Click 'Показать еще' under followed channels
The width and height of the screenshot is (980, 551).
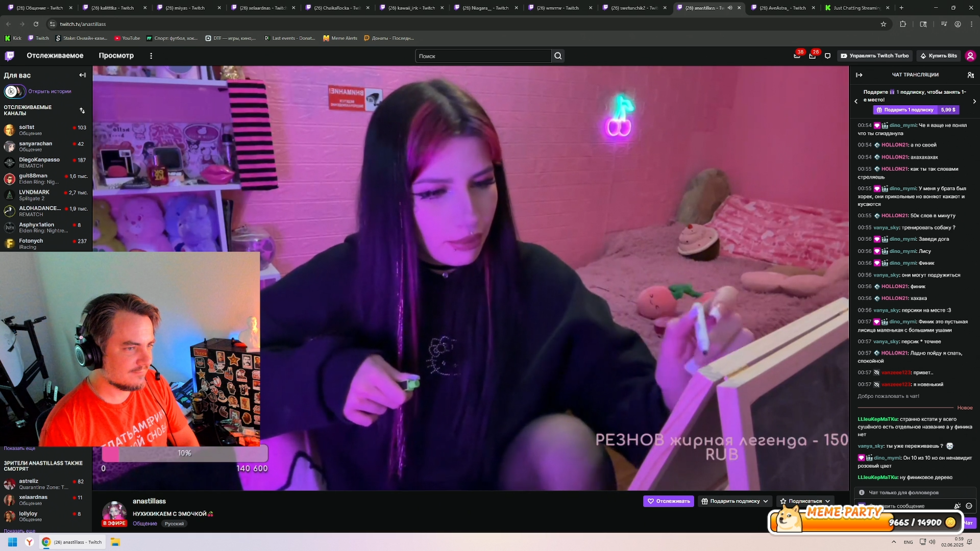click(x=19, y=448)
